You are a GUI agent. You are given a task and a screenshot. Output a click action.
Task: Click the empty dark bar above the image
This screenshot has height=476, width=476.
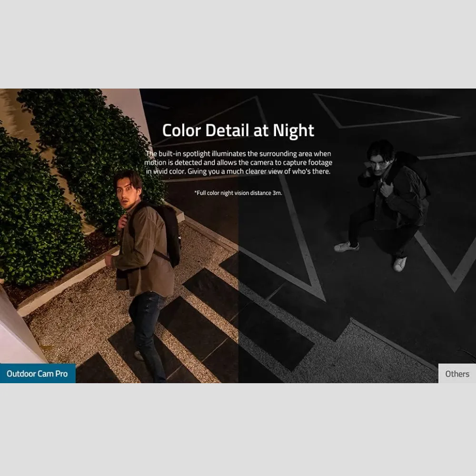click(238, 43)
